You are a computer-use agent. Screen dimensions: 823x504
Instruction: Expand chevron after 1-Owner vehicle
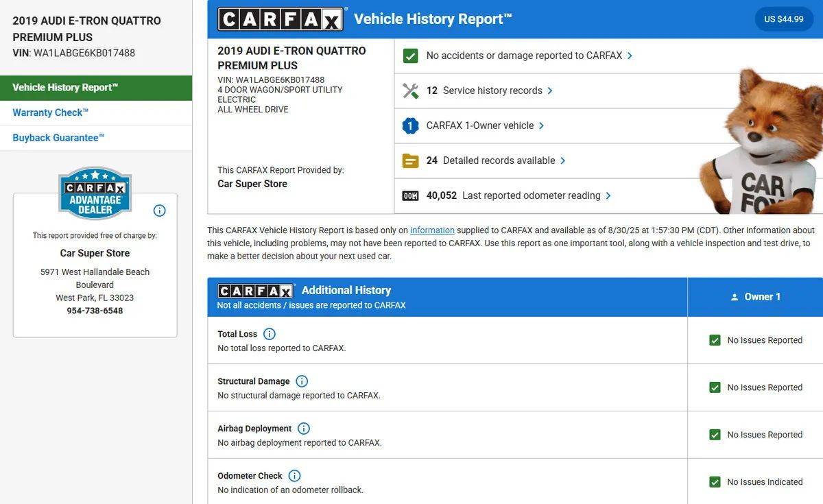point(541,125)
